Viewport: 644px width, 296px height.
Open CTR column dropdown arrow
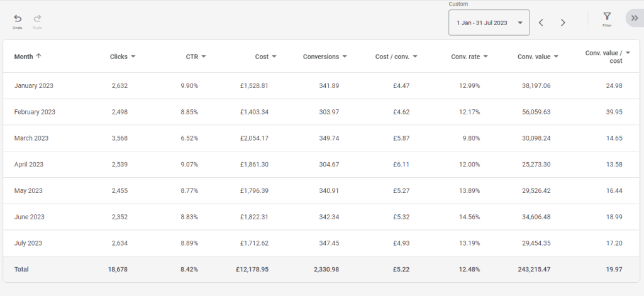(204, 57)
